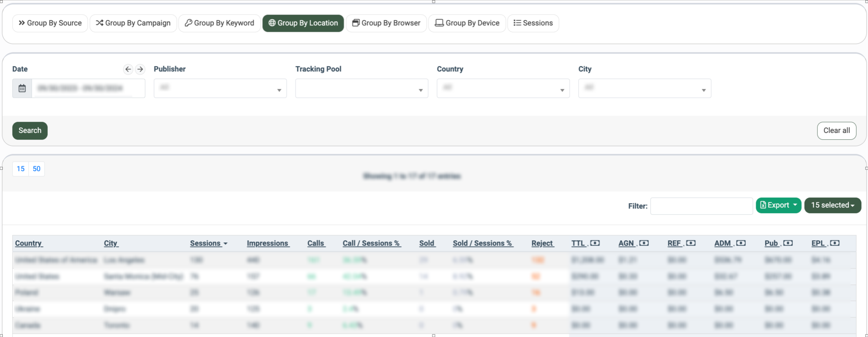Screen dimensions: 868x337
Task: Open the Sessions tab
Action: (533, 23)
